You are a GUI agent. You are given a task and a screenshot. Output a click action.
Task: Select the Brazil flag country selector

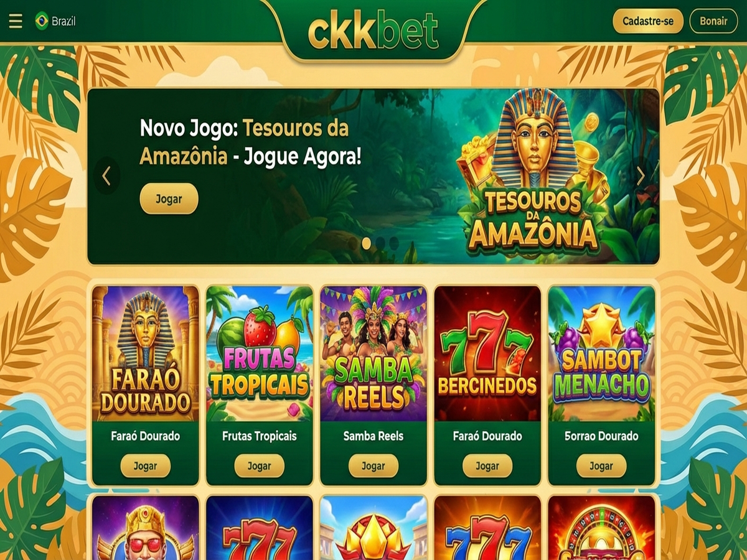55,21
